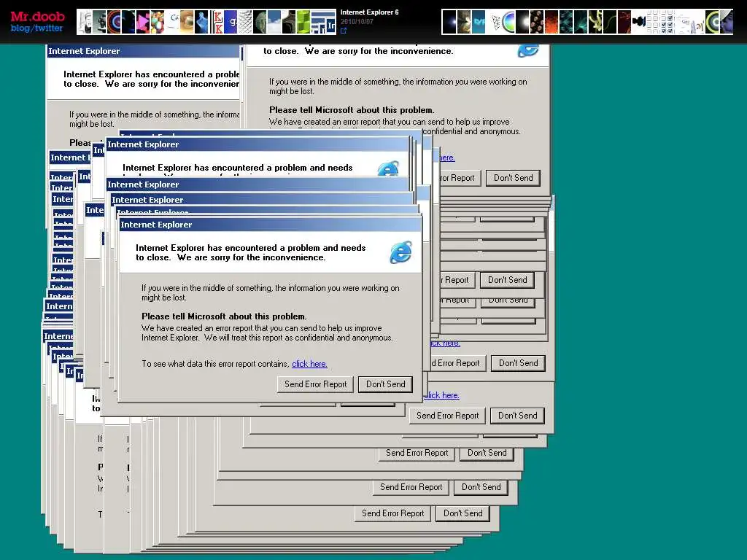Open the gray lattice pattern thumbnail
747x560 pixels.
[244, 22]
